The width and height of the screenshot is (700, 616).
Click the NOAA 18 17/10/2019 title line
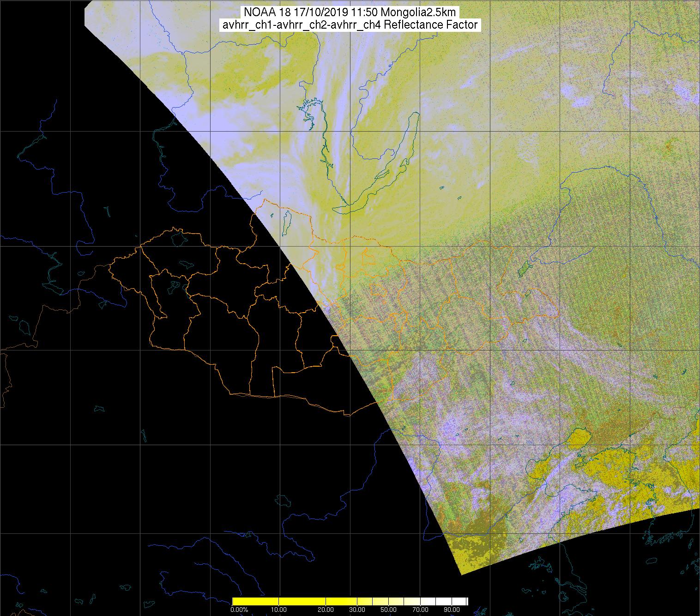pos(350,12)
